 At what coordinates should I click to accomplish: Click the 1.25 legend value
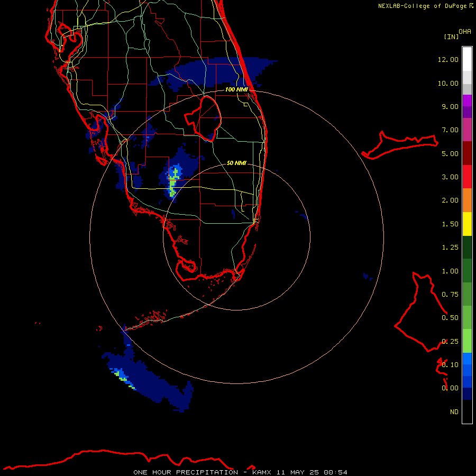tap(450, 248)
